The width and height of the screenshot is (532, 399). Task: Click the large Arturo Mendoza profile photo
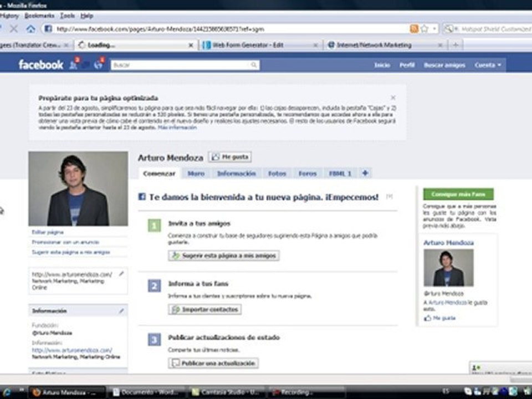pyautogui.click(x=78, y=188)
